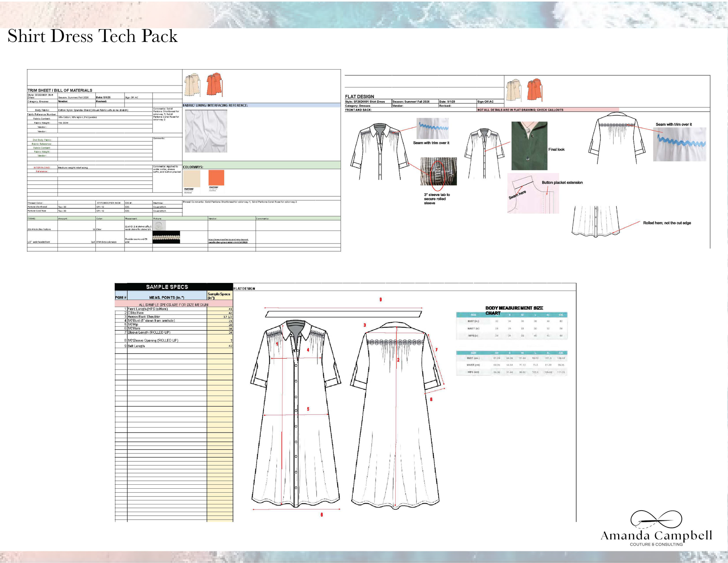The width and height of the screenshot is (728, 563).
Task: Click the braided trim picture swatch
Action: click(166, 237)
